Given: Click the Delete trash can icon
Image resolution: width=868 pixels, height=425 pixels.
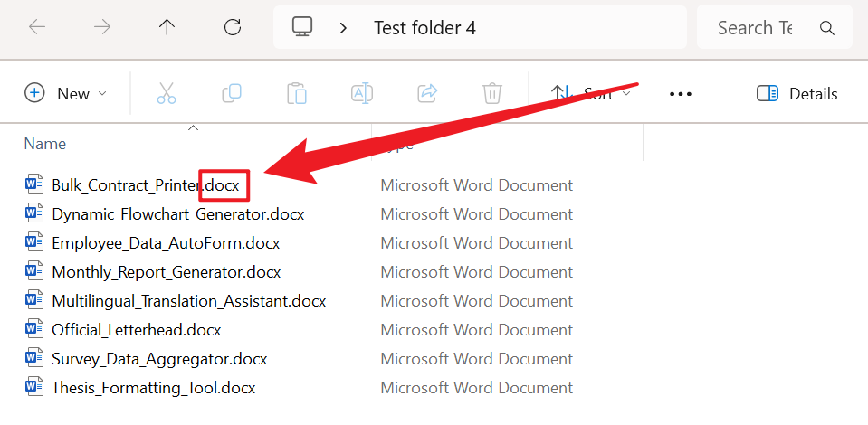Looking at the screenshot, I should click(492, 93).
